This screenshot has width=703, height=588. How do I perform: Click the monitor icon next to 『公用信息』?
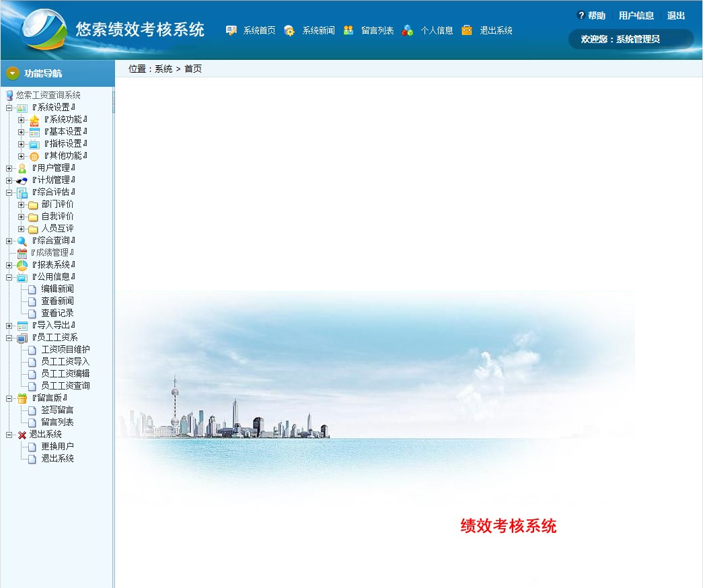22,277
